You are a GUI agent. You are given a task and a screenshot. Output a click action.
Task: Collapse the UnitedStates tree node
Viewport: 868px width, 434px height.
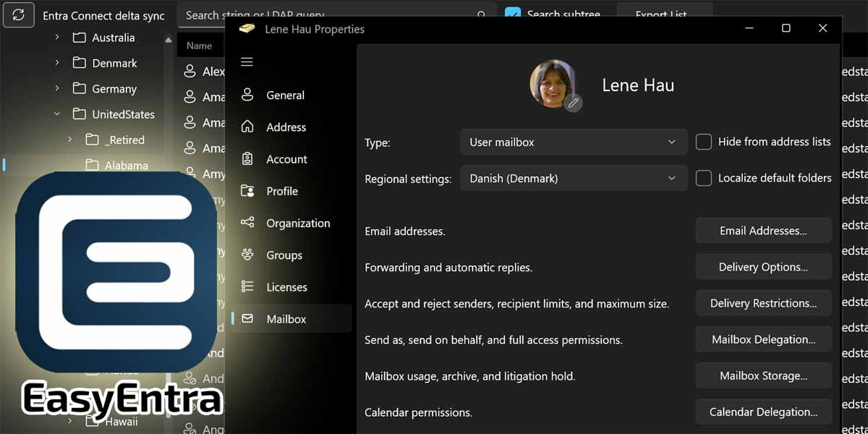point(57,114)
